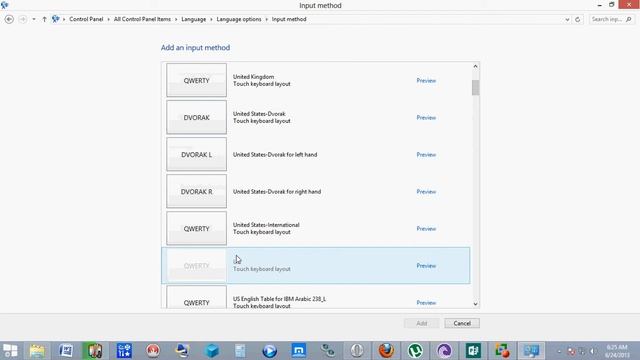This screenshot has width=640, height=360.
Task: Refresh the Input method page
Action: [578, 19]
